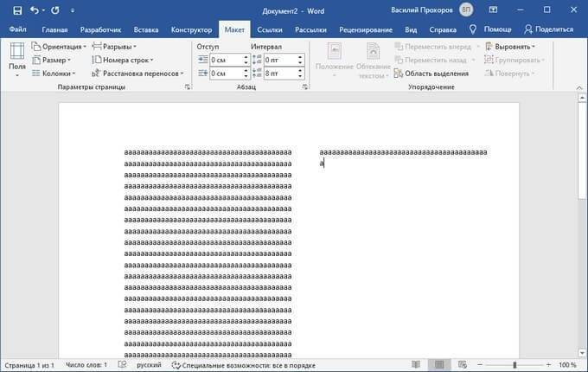This screenshot has height=372, width=588.
Task: Click the Группировать button
Action: (x=514, y=60)
